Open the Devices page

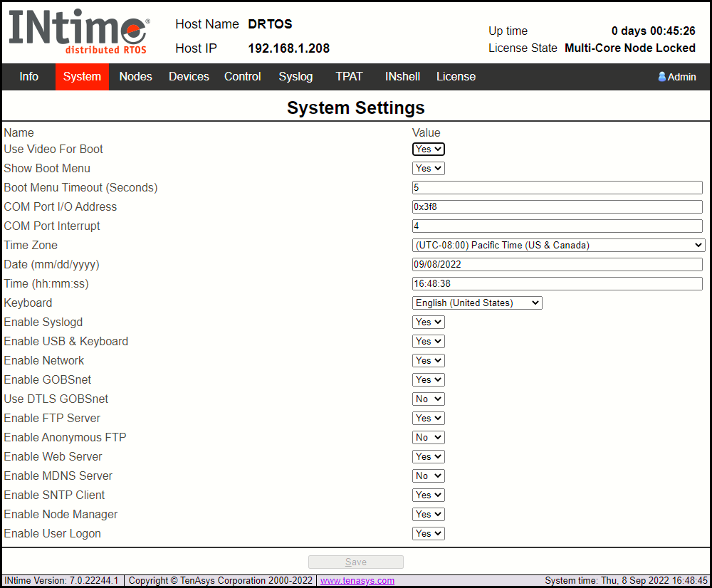(x=189, y=77)
